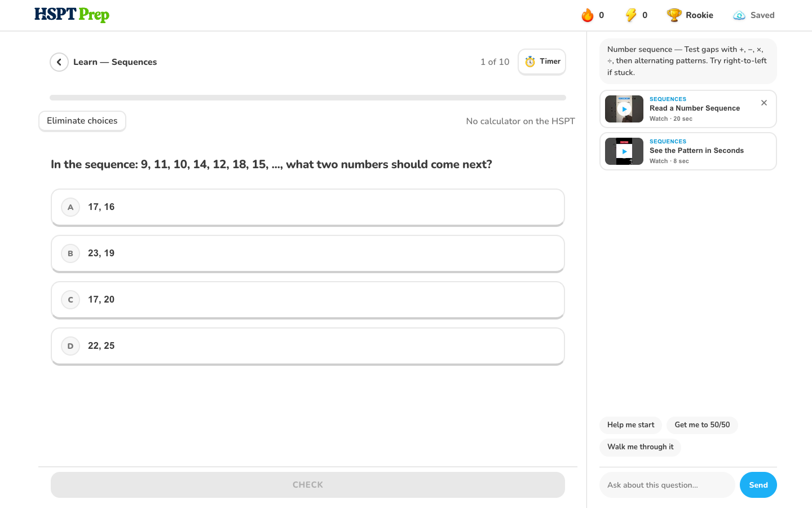The image size is (812, 508).
Task: Play the See the Pattern in Seconds video
Action: pos(624,151)
